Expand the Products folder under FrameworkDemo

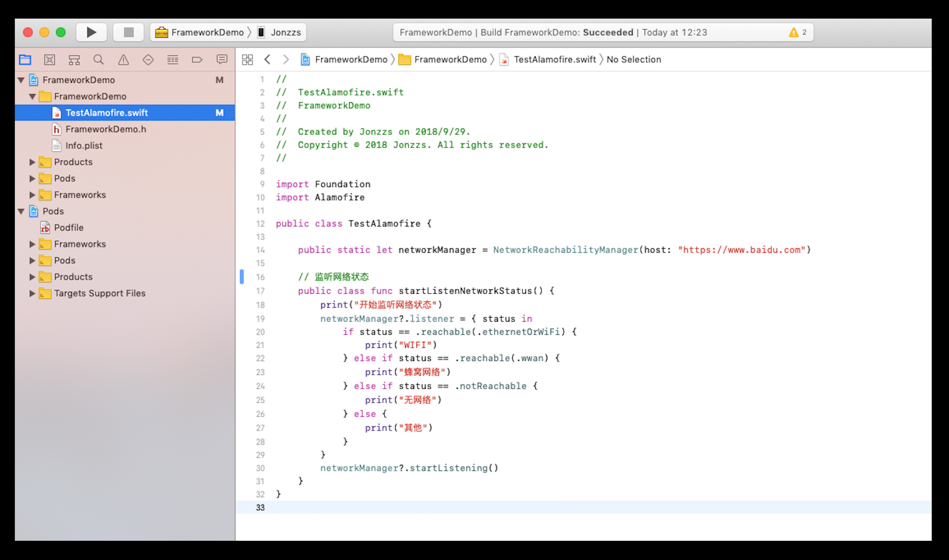32,162
